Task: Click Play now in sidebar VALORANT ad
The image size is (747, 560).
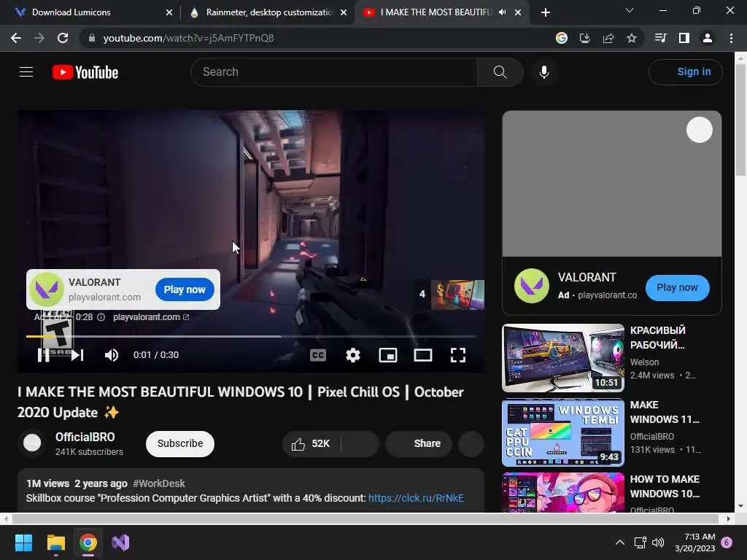Action: (677, 287)
